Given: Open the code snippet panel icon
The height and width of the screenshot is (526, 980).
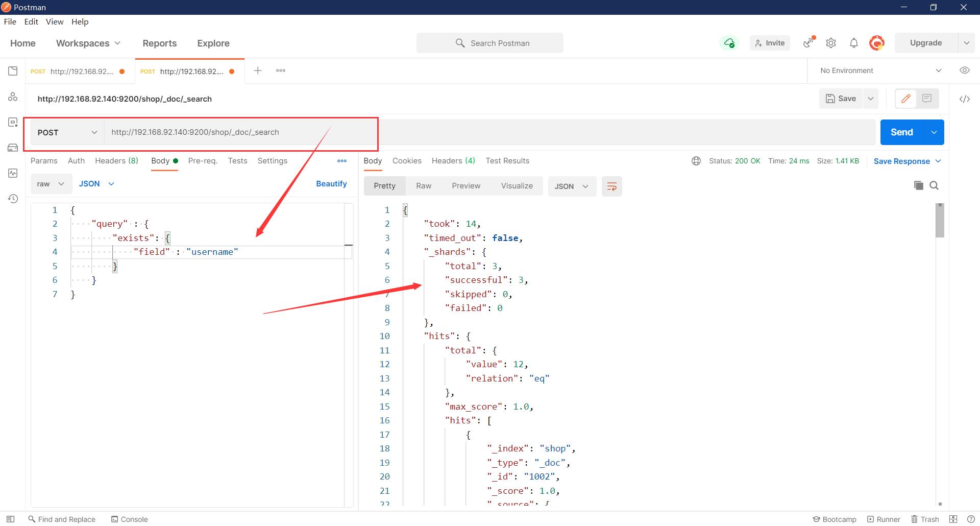Looking at the screenshot, I should point(965,99).
